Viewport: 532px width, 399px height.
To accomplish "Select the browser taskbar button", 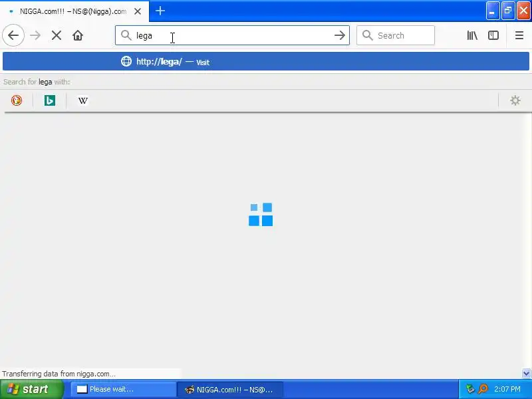I will tap(230, 389).
